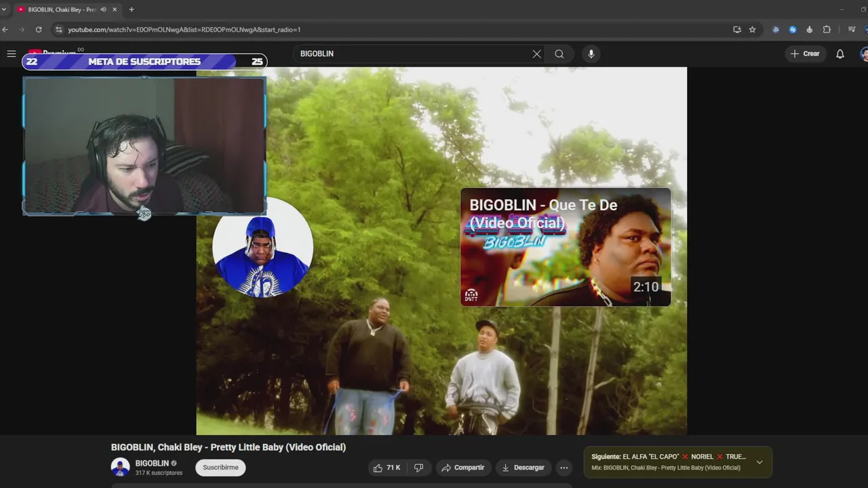Image resolution: width=868 pixels, height=488 pixels.
Task: Click the streamer webcam overlay
Action: [x=144, y=146]
